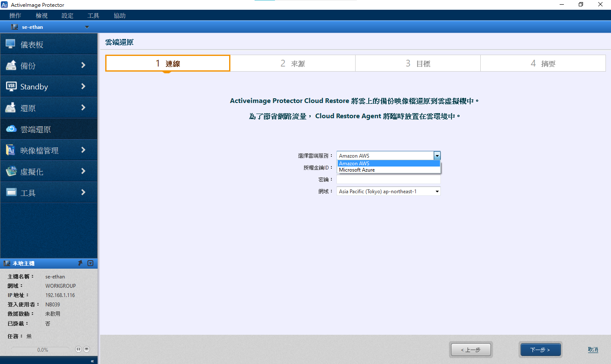
Task: Click the 取消 cancel link
Action: click(593, 350)
